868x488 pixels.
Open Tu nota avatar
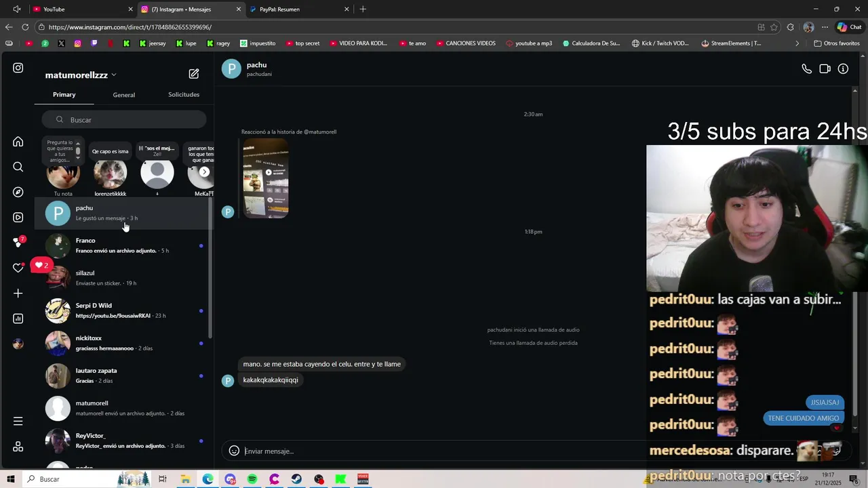pyautogui.click(x=63, y=174)
